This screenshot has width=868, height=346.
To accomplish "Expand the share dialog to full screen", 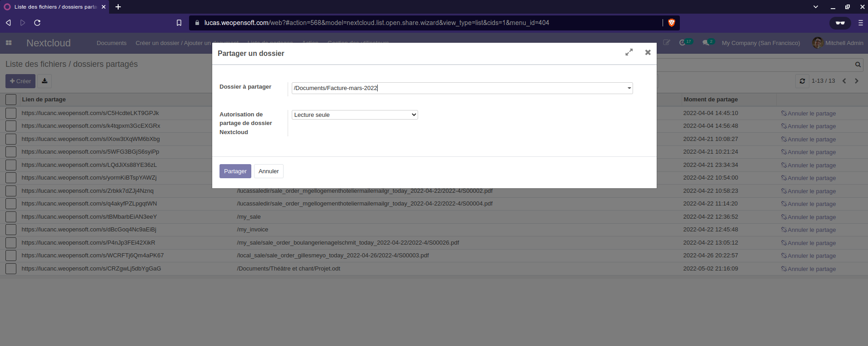I will [629, 52].
